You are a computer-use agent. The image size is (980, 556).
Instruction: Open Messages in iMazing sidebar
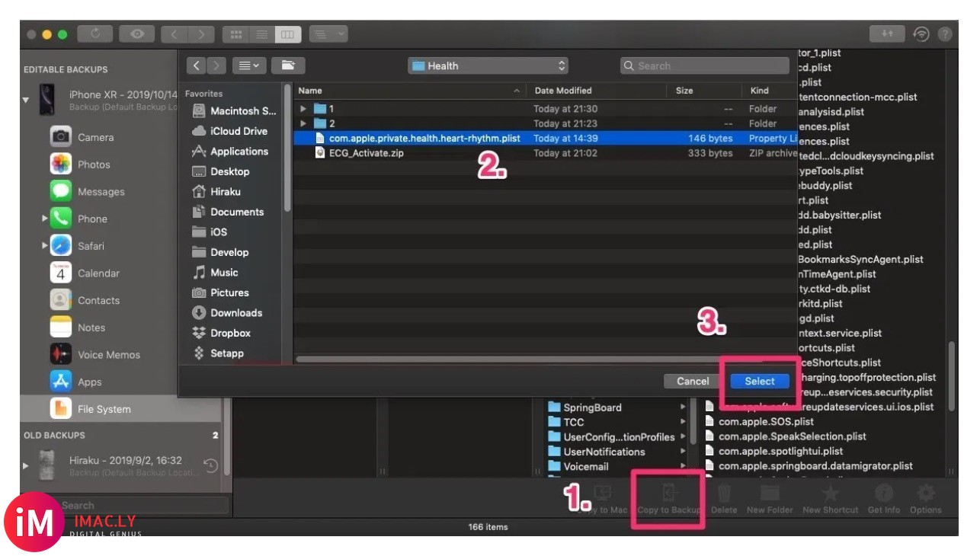click(x=101, y=192)
